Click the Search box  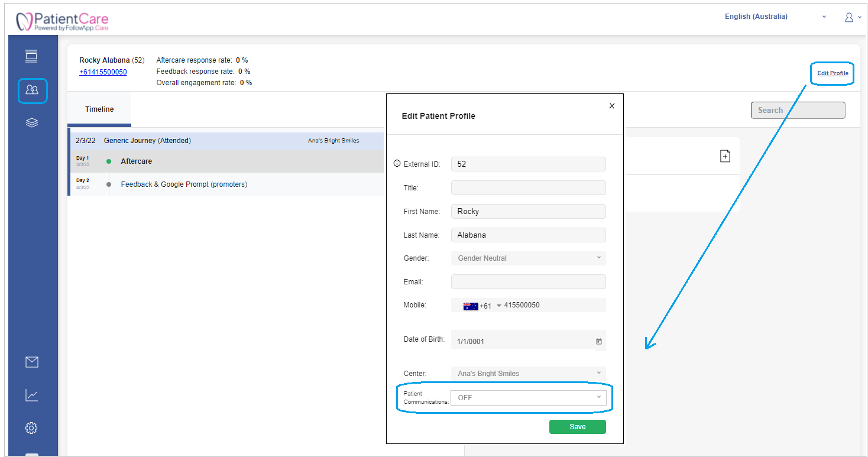coord(798,111)
